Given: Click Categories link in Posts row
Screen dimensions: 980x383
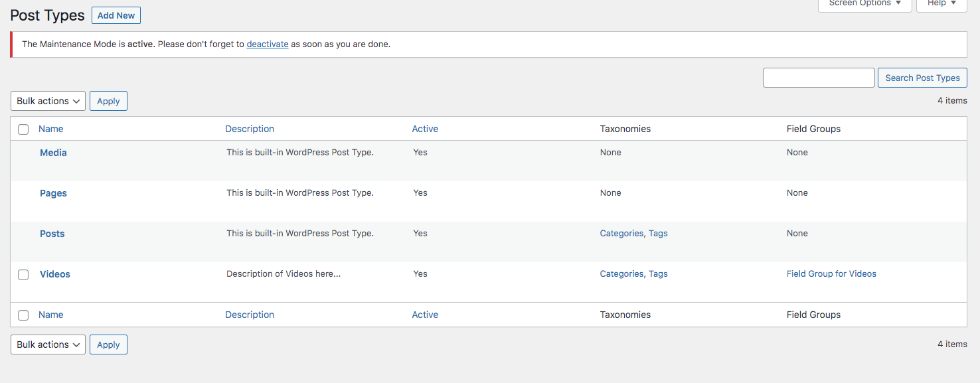Looking at the screenshot, I should pyautogui.click(x=621, y=234).
